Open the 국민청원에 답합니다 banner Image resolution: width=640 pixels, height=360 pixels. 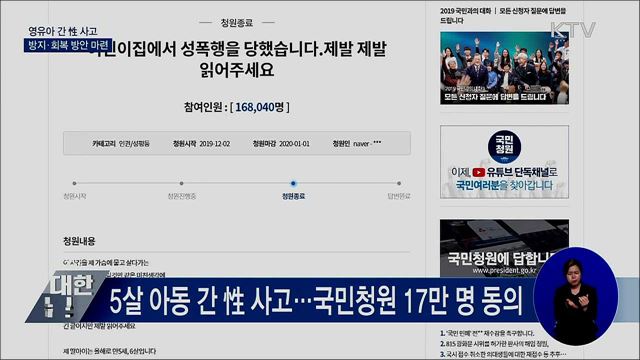[504, 248]
